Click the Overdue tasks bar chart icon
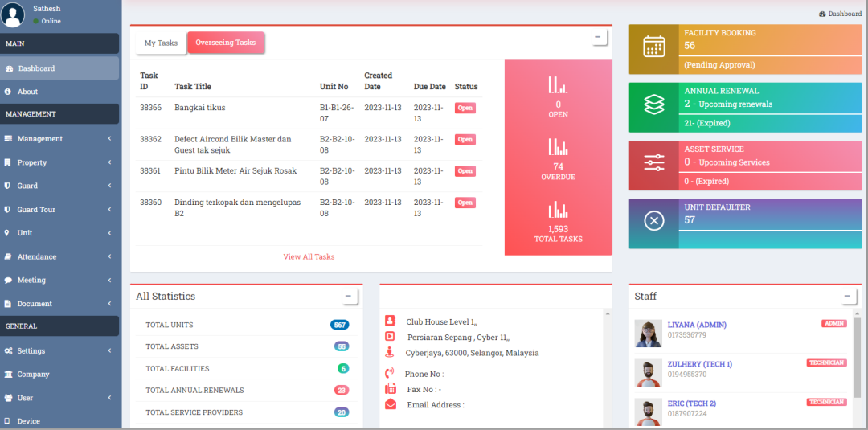 (x=558, y=146)
